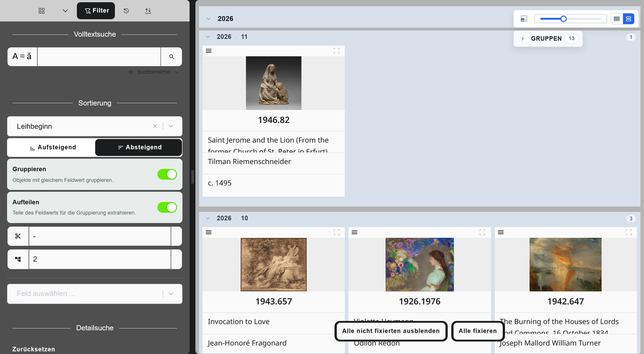
Task: Click the title 'Invocation to Love'
Action: point(239,322)
